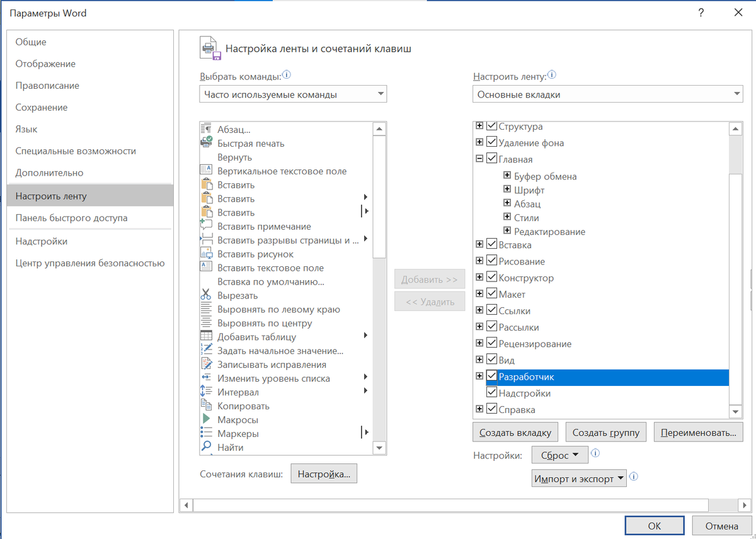
Task: Click ribbon tabs list scroll up arrow
Action: point(735,128)
